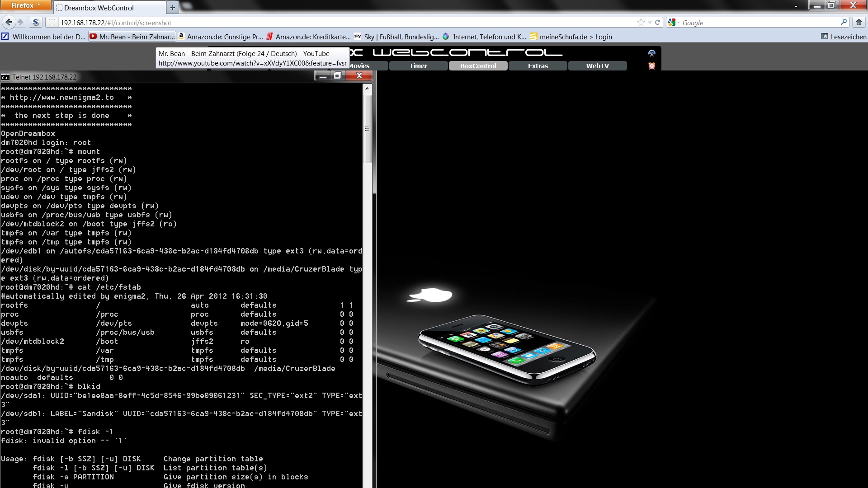Click the S toolbar icon near back button
This screenshot has height=488, width=868.
[x=36, y=22]
